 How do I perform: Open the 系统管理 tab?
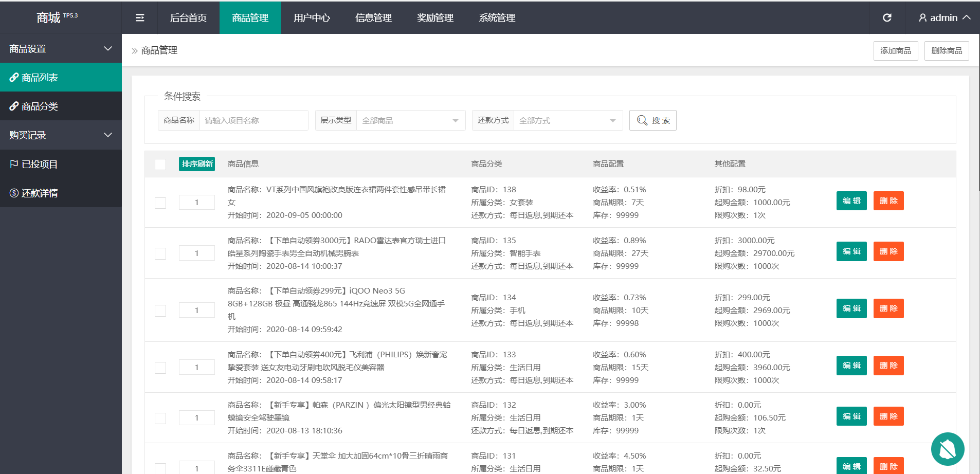pos(497,18)
